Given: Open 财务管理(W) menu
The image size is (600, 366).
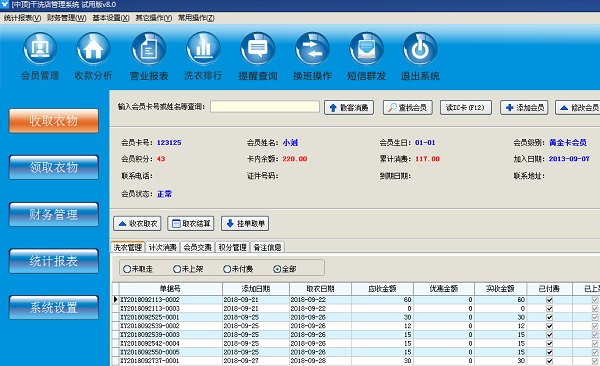Looking at the screenshot, I should [67, 18].
